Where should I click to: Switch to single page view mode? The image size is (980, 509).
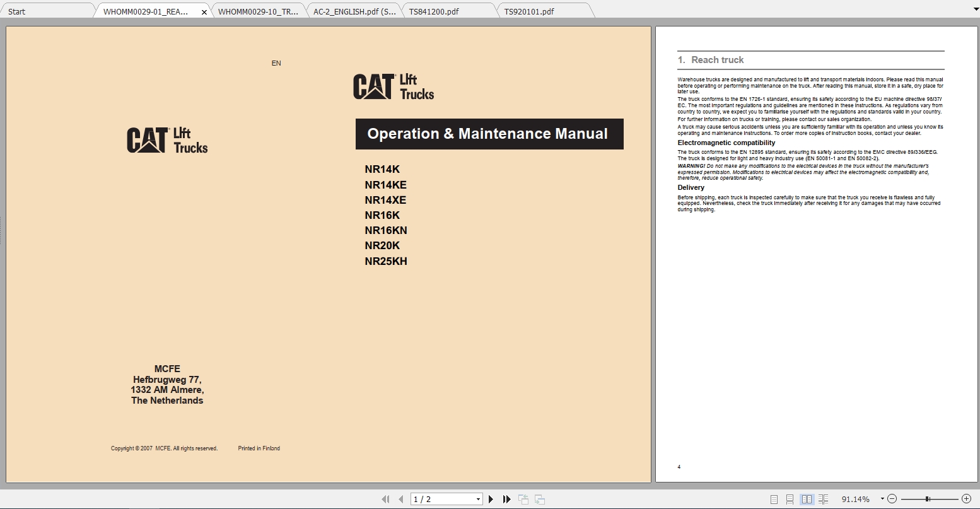pyautogui.click(x=774, y=498)
